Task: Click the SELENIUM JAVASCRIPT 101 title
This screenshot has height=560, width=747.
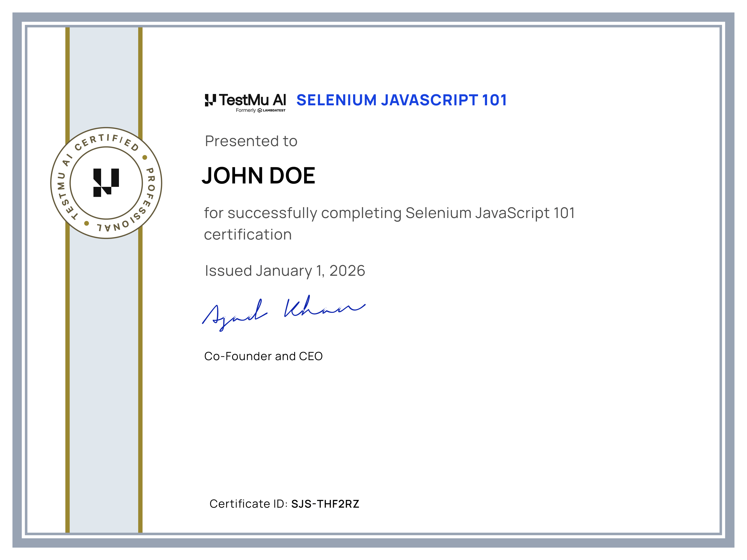Action: (x=402, y=100)
